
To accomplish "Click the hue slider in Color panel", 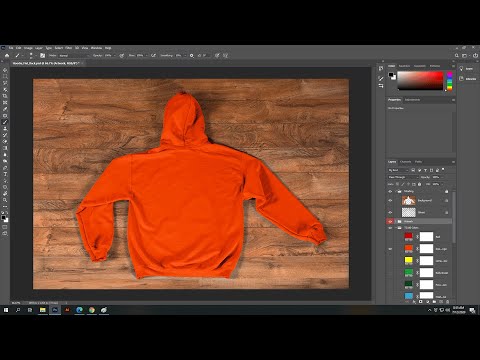I will tap(449, 81).
